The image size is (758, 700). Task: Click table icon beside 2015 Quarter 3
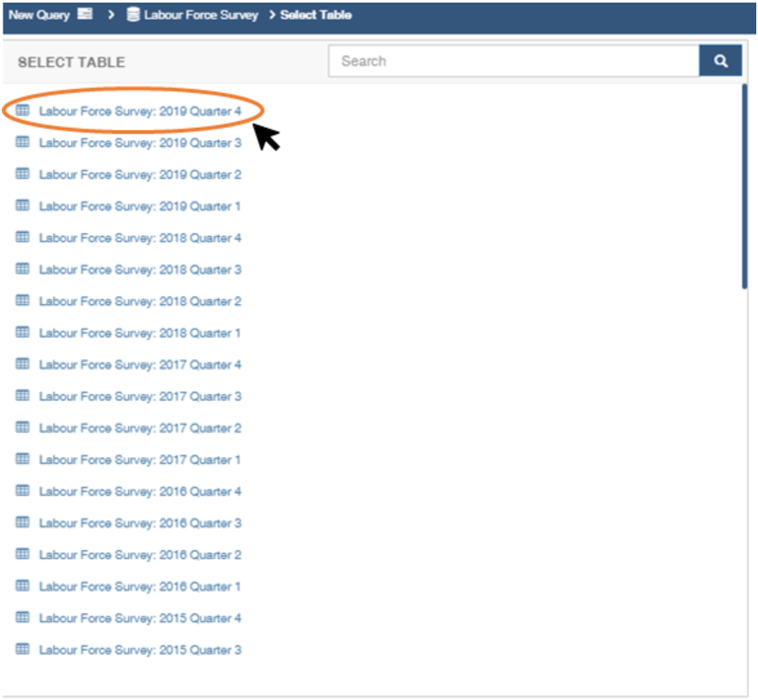click(22, 648)
